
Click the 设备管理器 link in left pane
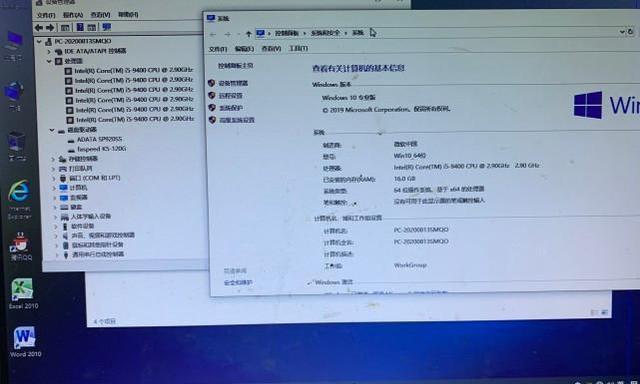pyautogui.click(x=233, y=83)
